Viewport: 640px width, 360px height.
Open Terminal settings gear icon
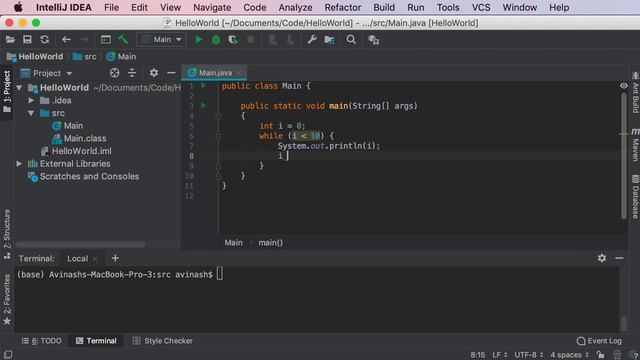pyautogui.click(x=602, y=258)
